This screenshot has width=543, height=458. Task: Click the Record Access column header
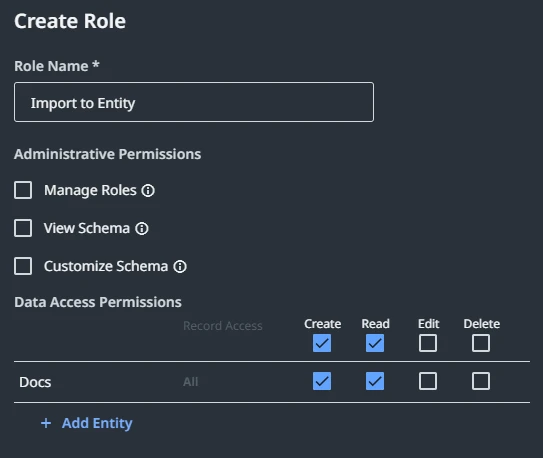[223, 326]
